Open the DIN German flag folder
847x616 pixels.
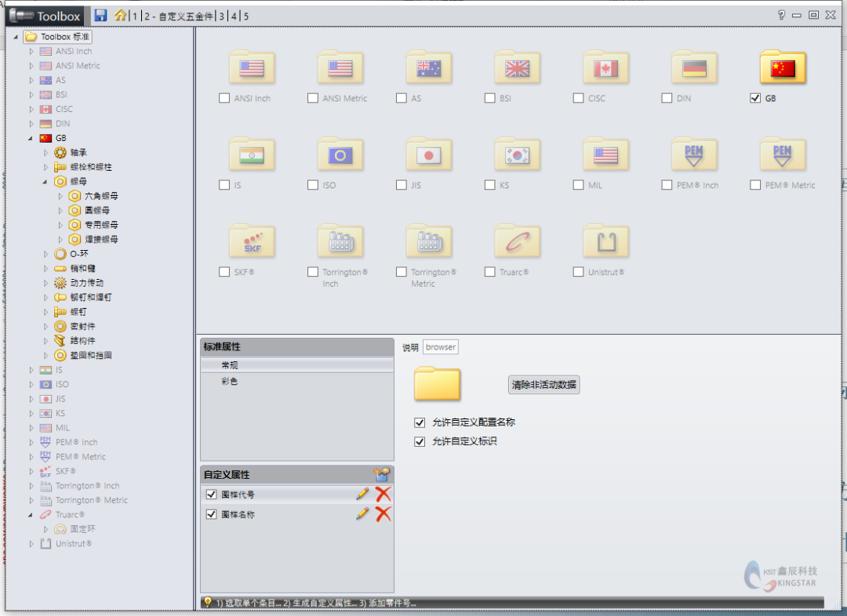pos(695,67)
